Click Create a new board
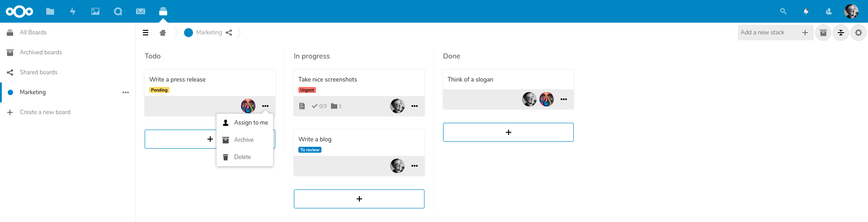Image resolution: width=868 pixels, height=222 pixels. (x=45, y=112)
